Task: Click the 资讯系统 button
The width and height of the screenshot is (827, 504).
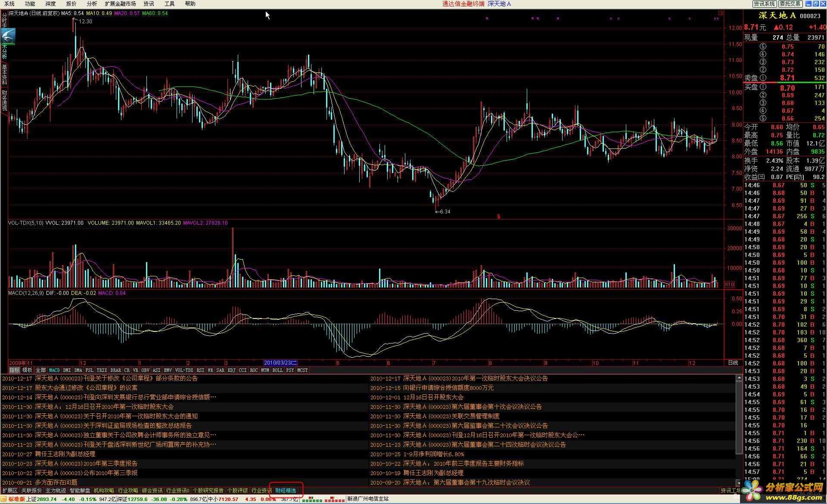Action: pos(764,3)
